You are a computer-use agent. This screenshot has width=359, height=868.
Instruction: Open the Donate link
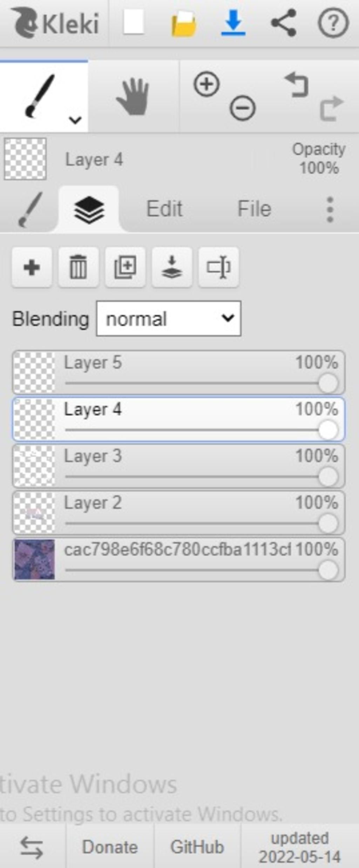pyautogui.click(x=110, y=847)
